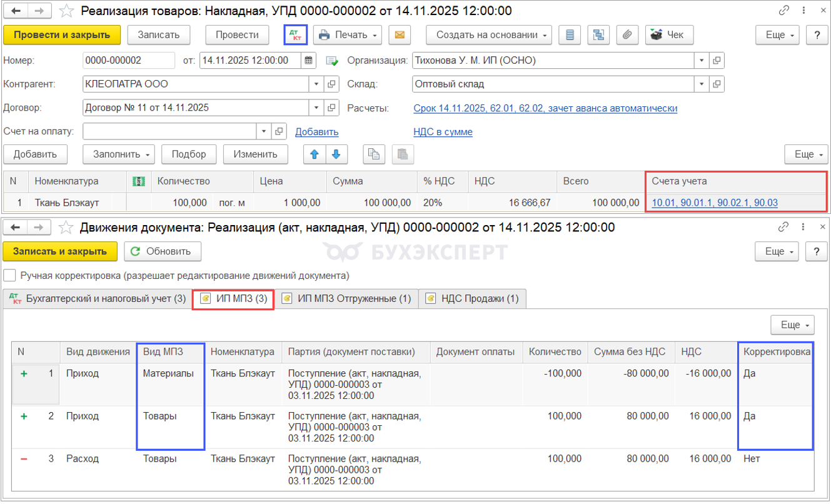Expand the Счет на оплату dropdown list
831x504 pixels.
point(264,131)
